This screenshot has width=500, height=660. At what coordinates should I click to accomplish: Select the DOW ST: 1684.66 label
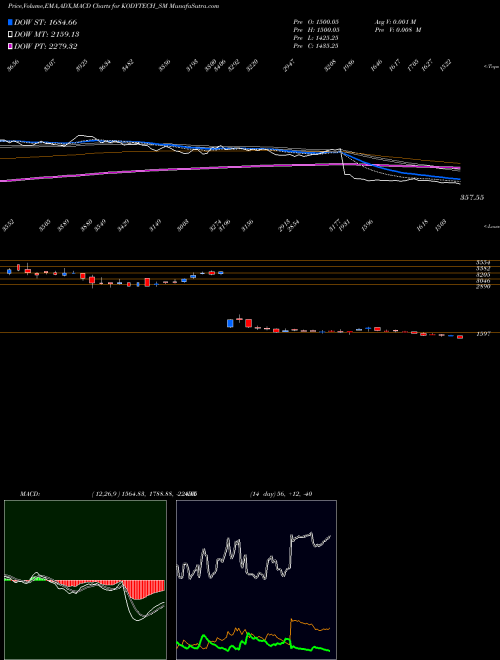(x=45, y=22)
